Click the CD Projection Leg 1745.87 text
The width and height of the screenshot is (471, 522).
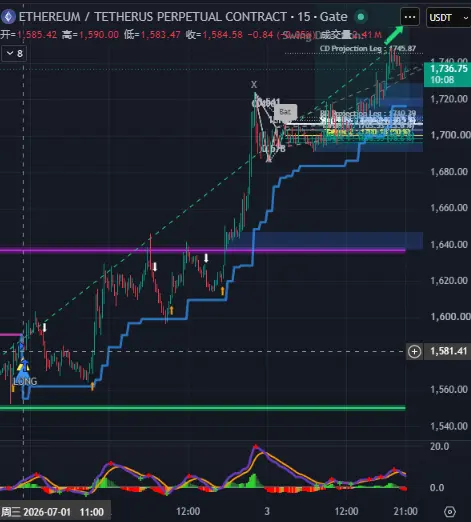point(368,49)
